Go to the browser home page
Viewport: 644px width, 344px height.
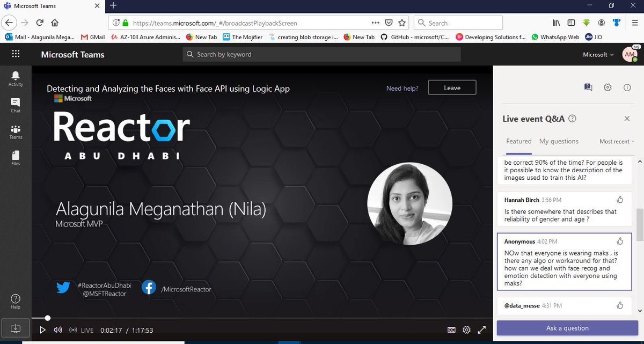(x=54, y=23)
